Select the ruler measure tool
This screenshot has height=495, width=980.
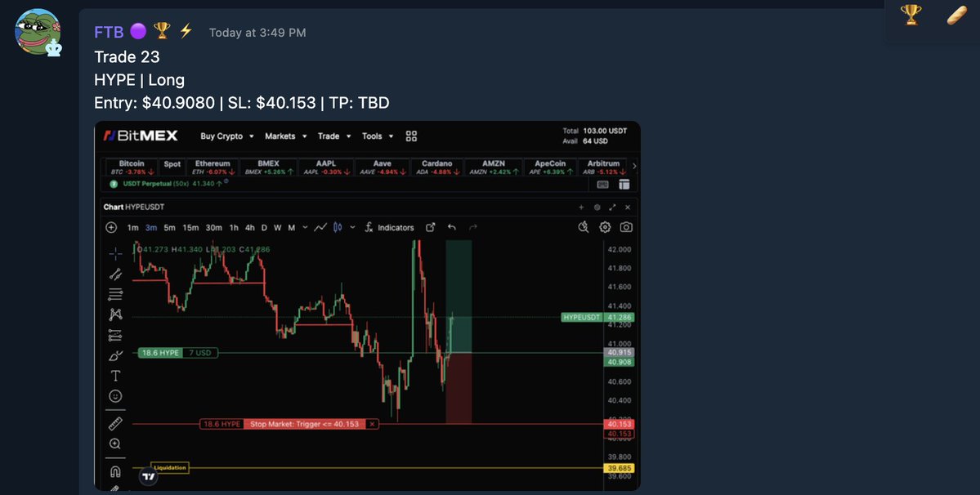point(115,424)
